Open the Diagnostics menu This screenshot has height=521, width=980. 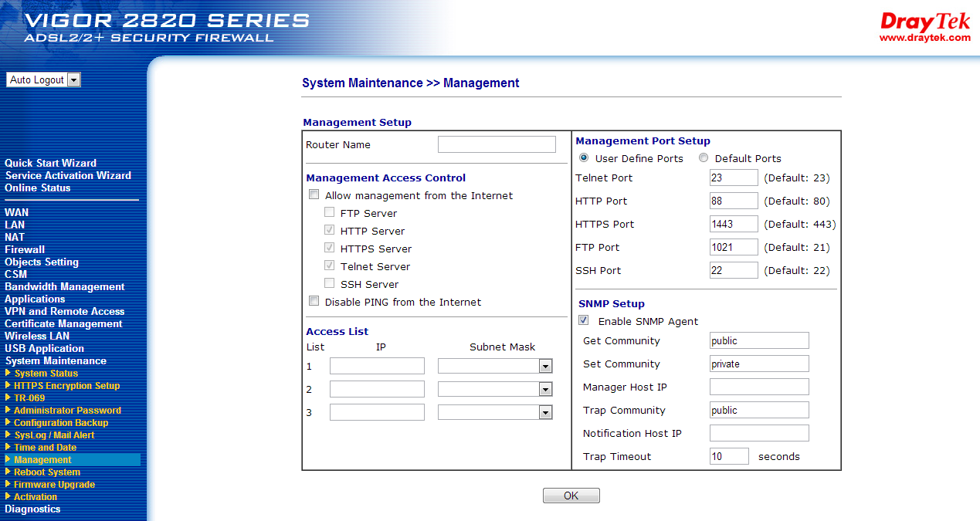click(x=32, y=509)
